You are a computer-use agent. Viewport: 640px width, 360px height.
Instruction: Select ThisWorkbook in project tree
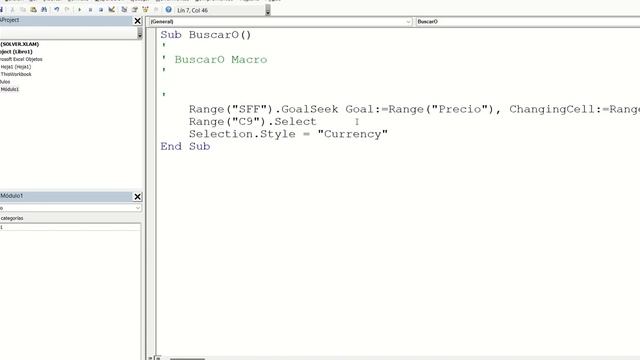pyautogui.click(x=16, y=74)
